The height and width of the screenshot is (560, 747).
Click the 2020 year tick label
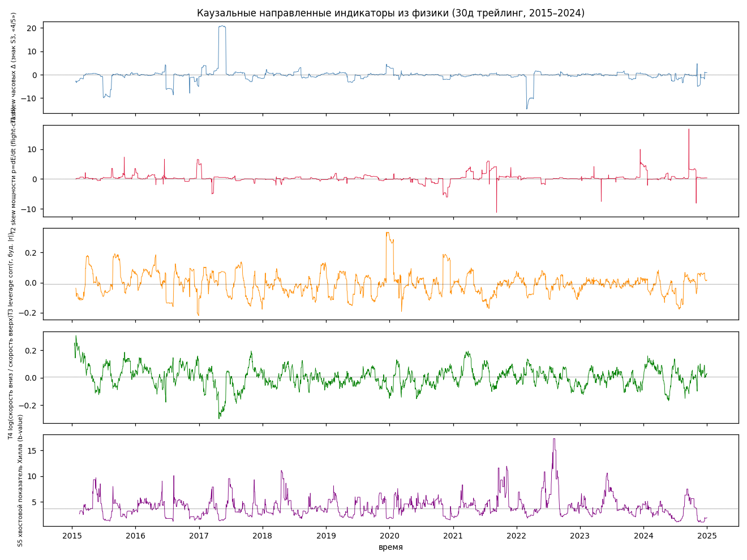point(389,535)
